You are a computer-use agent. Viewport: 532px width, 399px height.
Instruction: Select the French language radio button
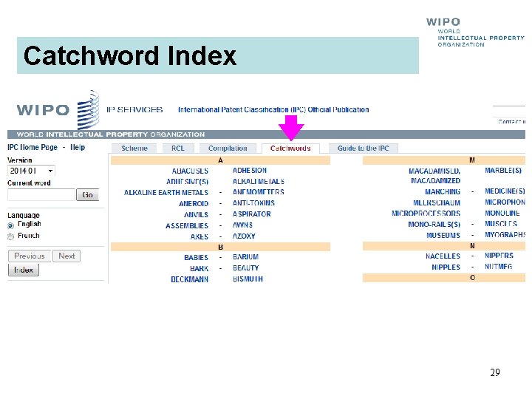tap(10, 236)
